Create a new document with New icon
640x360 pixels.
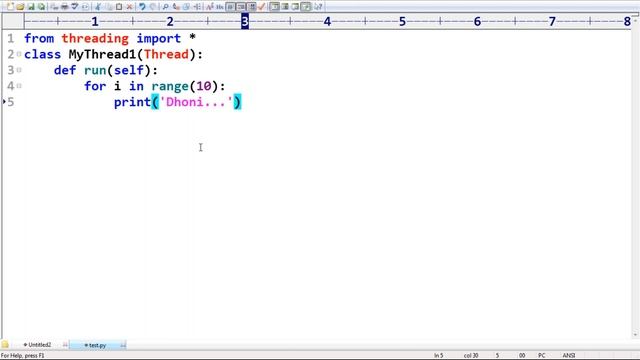pos(10,7)
